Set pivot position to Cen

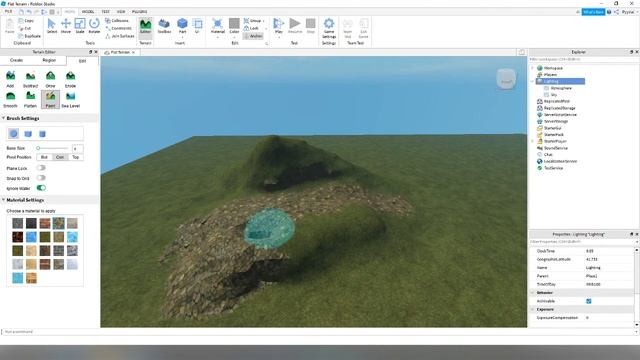pos(60,157)
